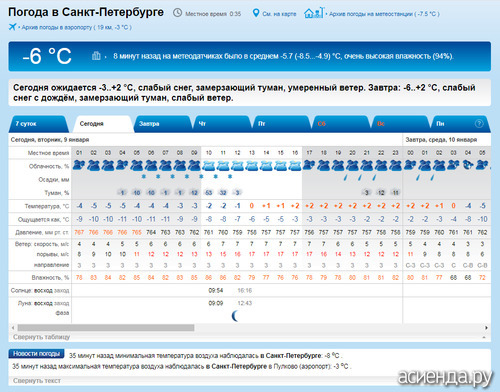500x392 pixels.
Task: Click the right scroll arrow of table
Action: [486, 328]
